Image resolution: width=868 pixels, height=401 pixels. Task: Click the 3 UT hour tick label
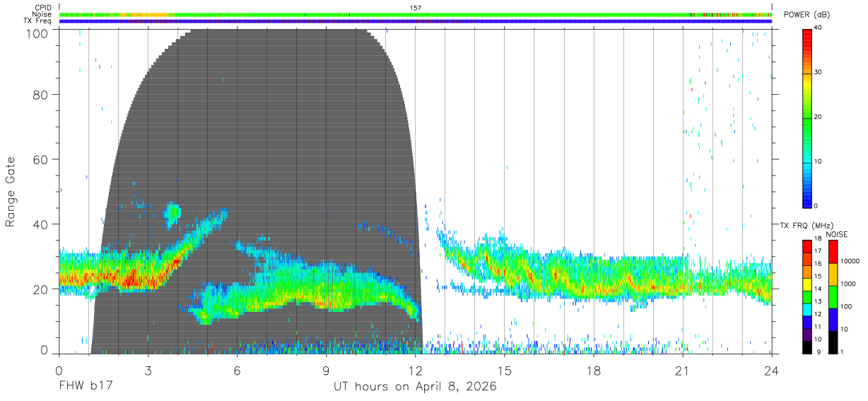point(148,371)
